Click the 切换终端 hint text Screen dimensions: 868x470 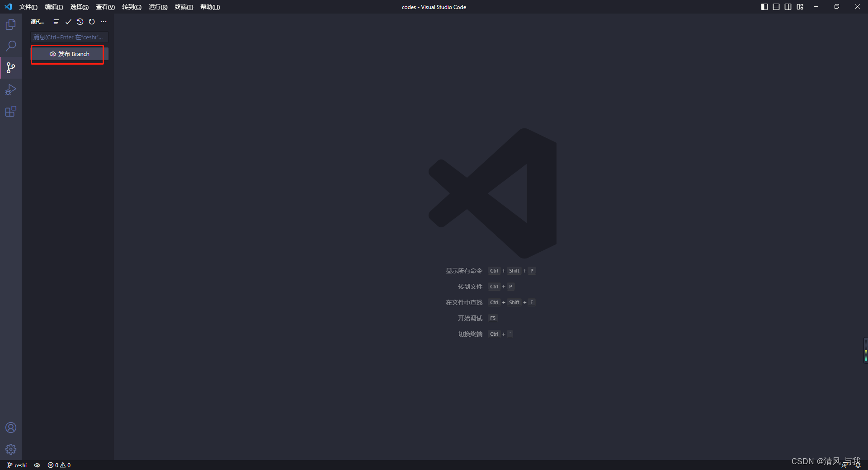470,334
